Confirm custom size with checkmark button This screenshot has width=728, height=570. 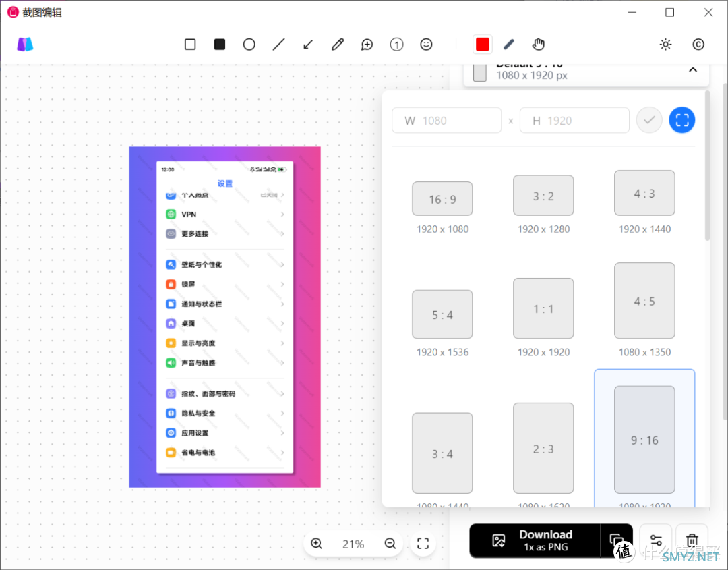pyautogui.click(x=649, y=120)
